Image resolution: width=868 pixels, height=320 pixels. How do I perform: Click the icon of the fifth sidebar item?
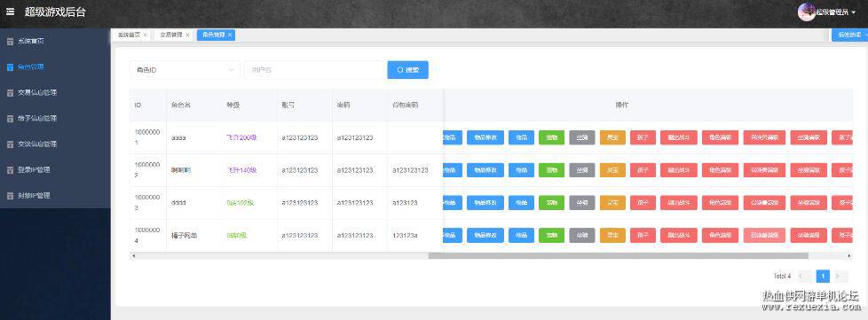click(x=10, y=144)
